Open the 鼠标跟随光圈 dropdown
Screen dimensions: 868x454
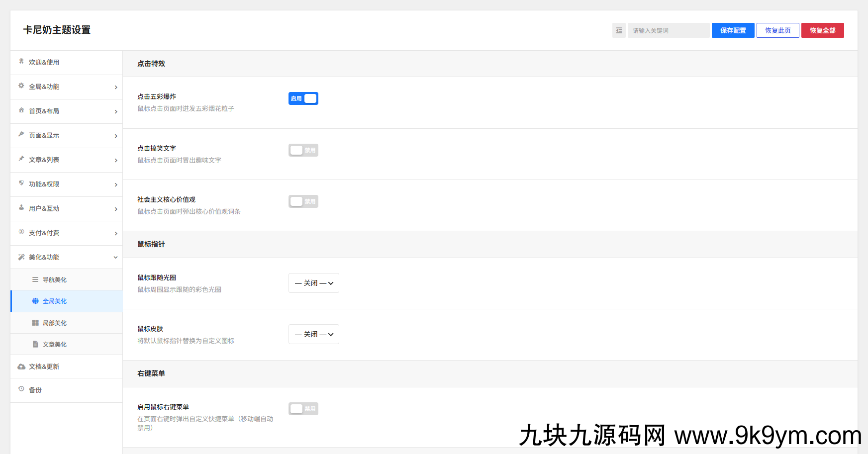(x=314, y=283)
